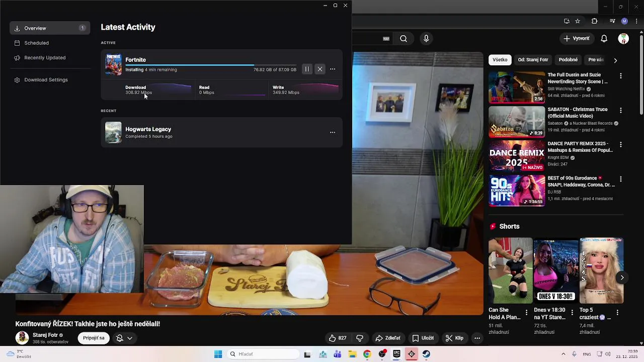Open the Recently Updated section
Image resolution: width=644 pixels, height=362 pixels.
(x=45, y=58)
